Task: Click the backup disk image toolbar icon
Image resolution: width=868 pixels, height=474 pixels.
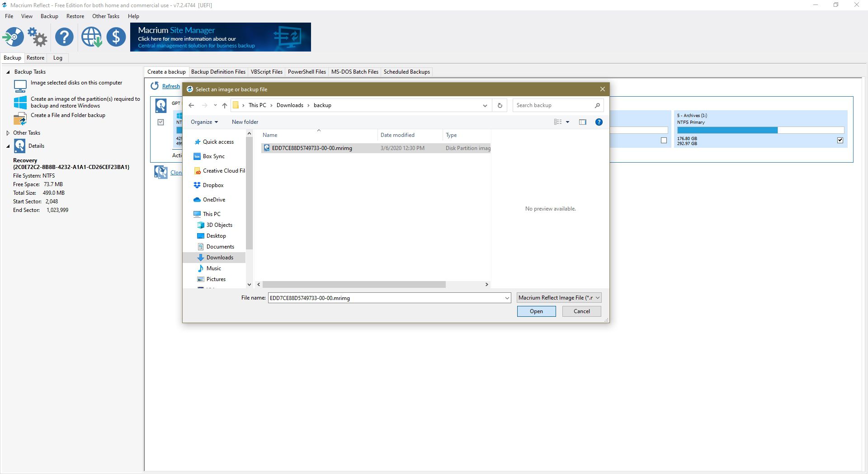Action: pyautogui.click(x=13, y=37)
